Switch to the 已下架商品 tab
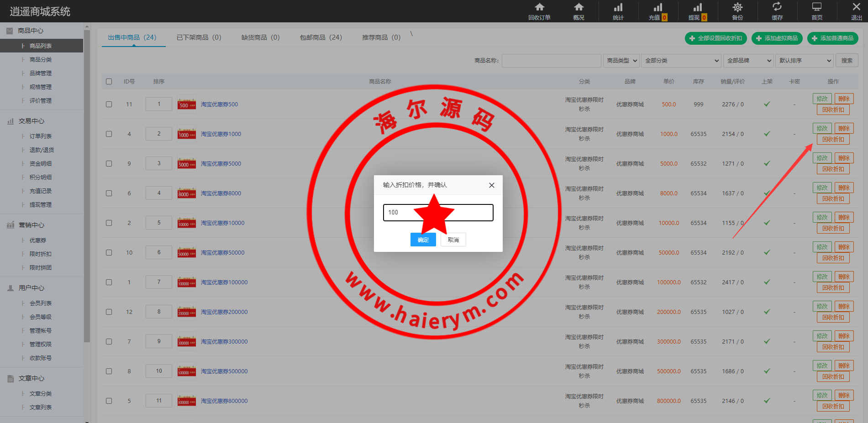The width and height of the screenshot is (868, 423). 199,37
